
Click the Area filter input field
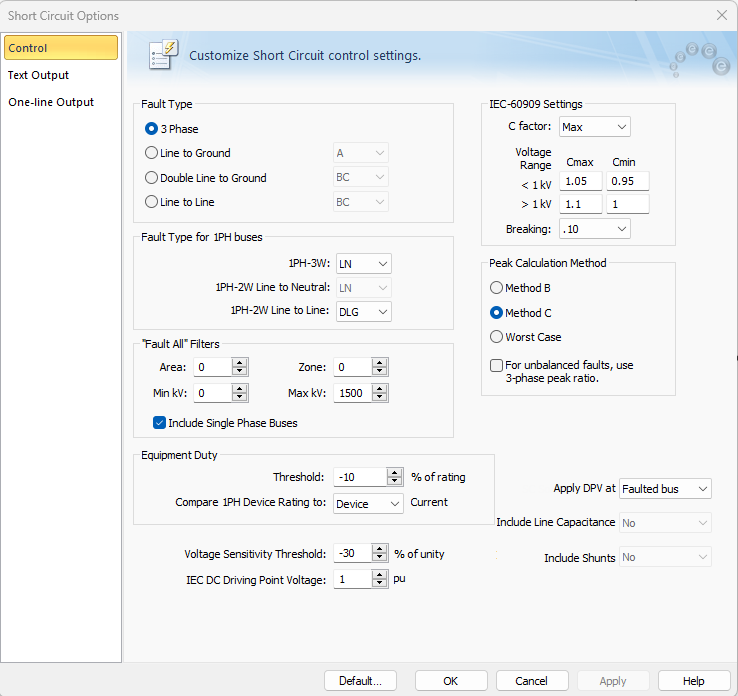pos(213,367)
